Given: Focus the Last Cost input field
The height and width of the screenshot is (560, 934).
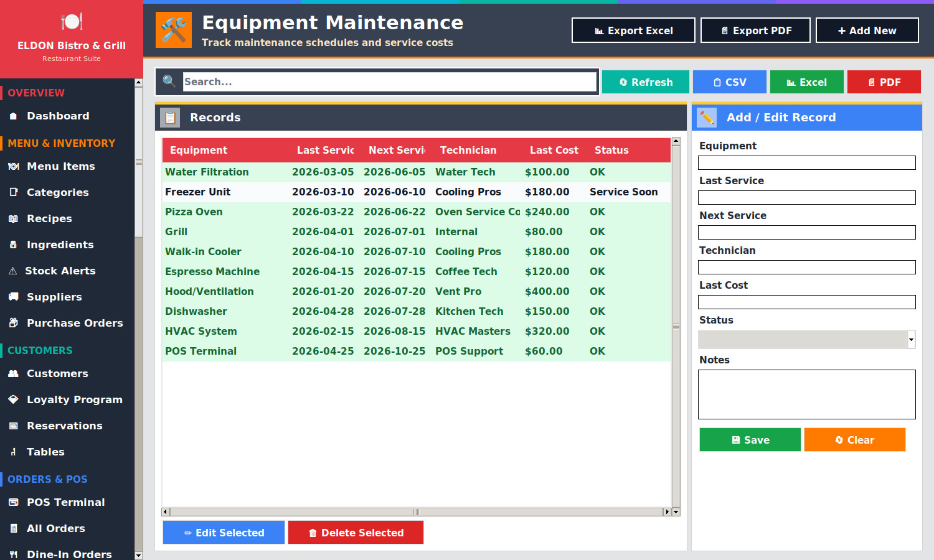Looking at the screenshot, I should tap(807, 302).
